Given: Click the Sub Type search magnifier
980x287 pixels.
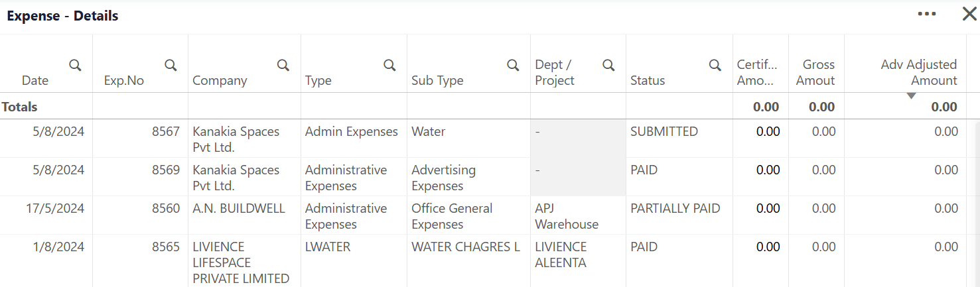Looking at the screenshot, I should 514,65.
